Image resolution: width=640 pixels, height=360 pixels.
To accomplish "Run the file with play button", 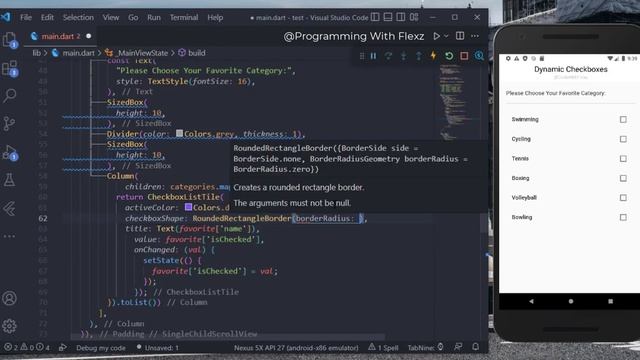I will click(436, 36).
